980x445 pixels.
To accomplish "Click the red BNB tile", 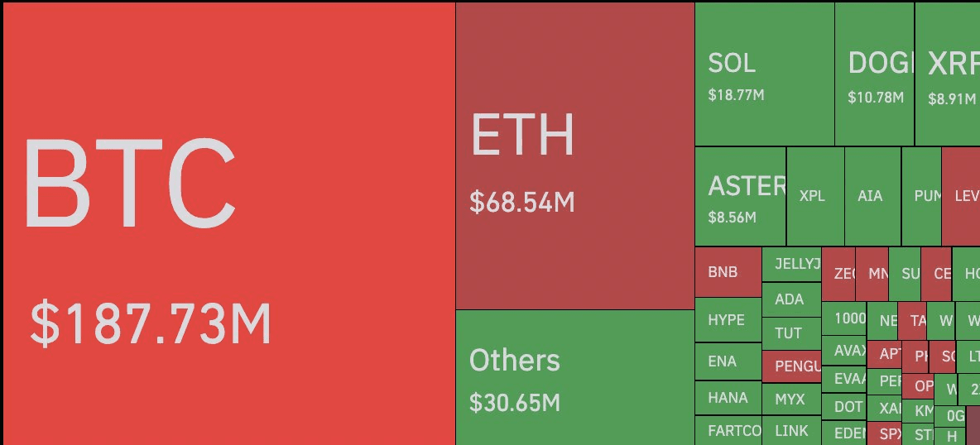I will 727,272.
